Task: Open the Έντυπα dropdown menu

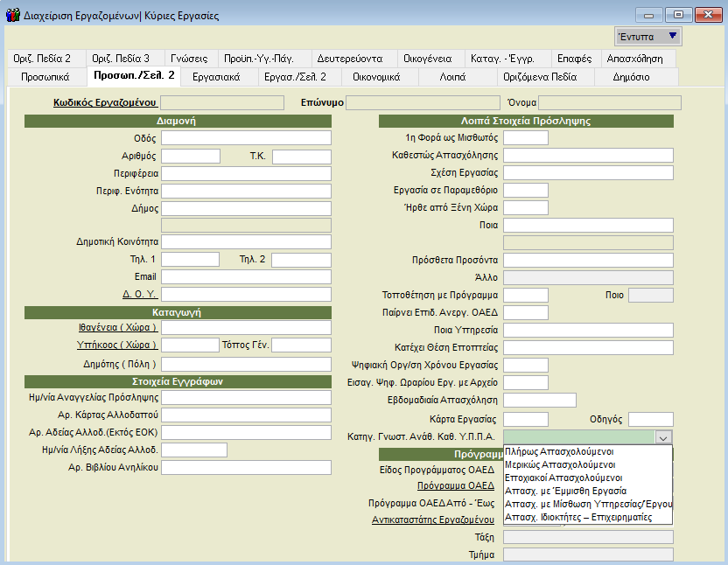Action: pos(647,36)
